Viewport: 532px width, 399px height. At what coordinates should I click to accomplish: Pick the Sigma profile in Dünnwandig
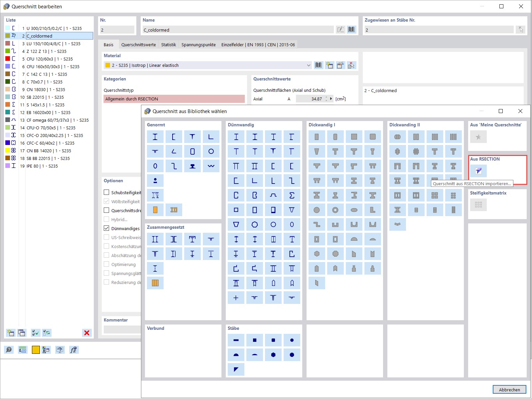[292, 195]
